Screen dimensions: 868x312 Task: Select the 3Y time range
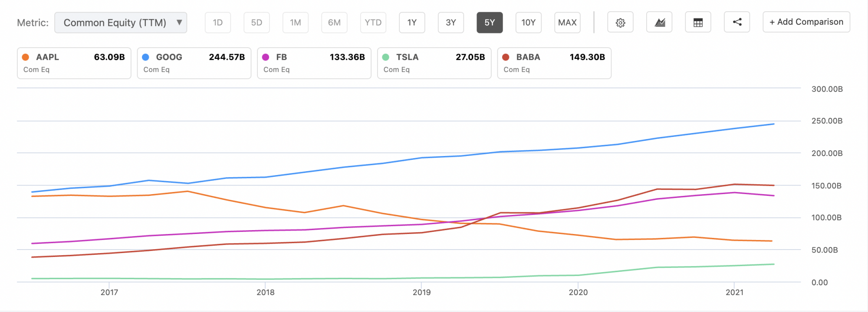click(x=450, y=23)
